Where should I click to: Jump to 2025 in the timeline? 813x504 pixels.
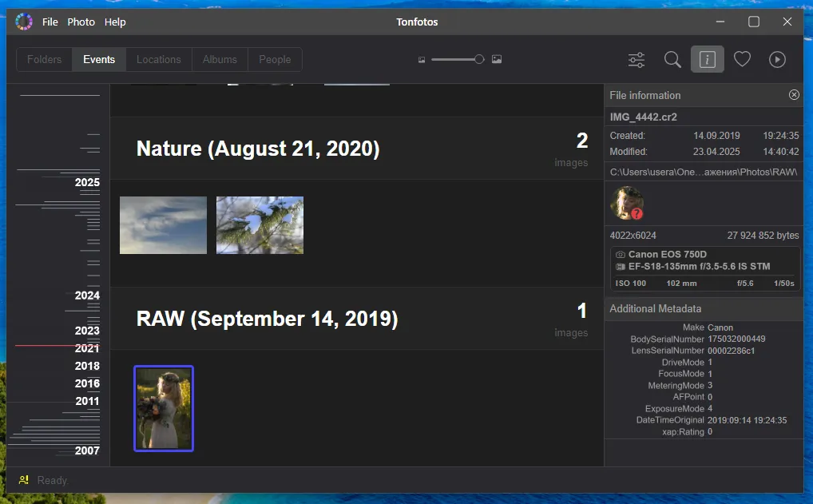coord(87,183)
